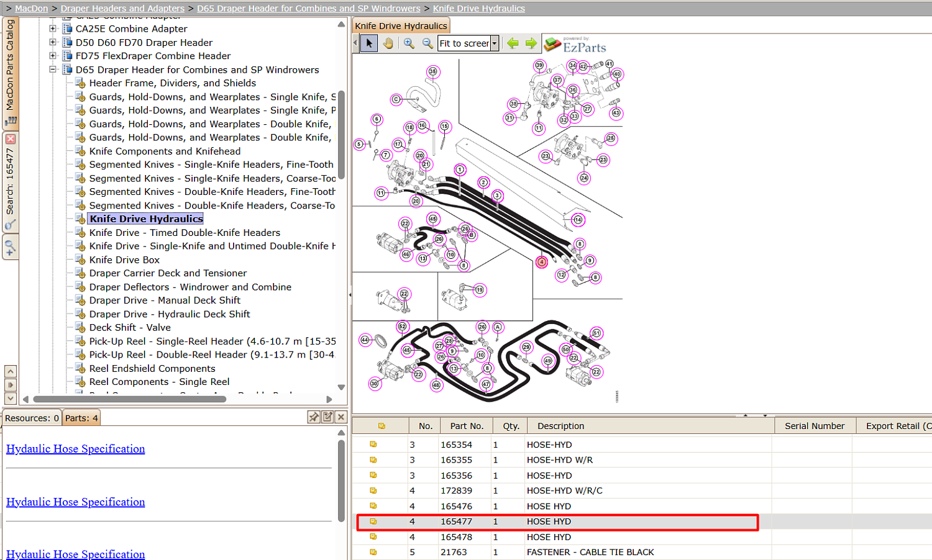932x560 pixels.
Task: Click D65 Draper Header breadcrumb link
Action: 309,9
